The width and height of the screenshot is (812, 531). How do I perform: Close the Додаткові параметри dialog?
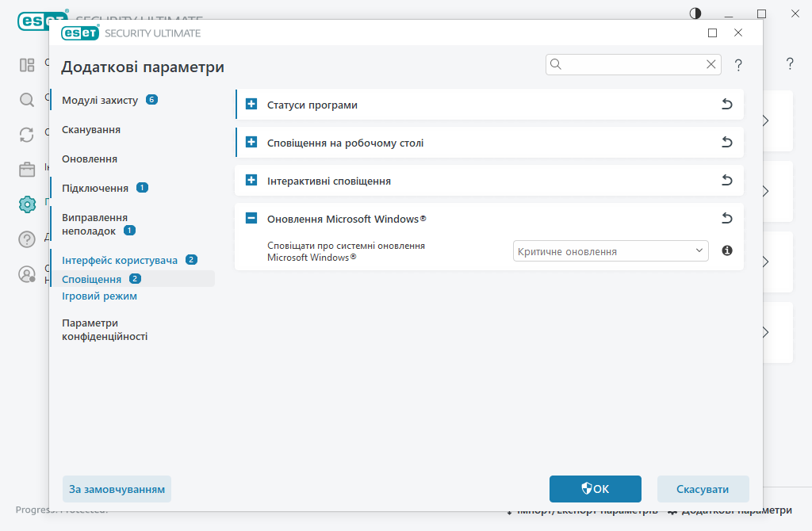[x=738, y=32]
